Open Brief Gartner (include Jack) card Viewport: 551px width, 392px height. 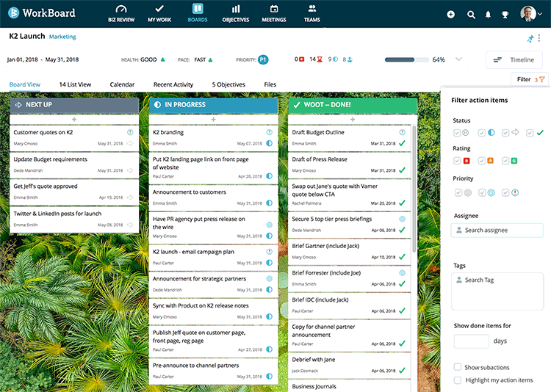pyautogui.click(x=350, y=251)
